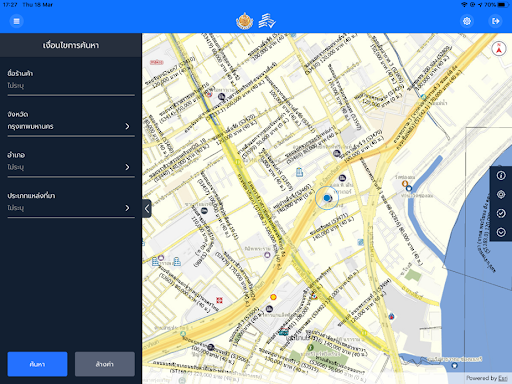
Task: Tap the paper-stack checkmark app logo
Action: (267, 21)
